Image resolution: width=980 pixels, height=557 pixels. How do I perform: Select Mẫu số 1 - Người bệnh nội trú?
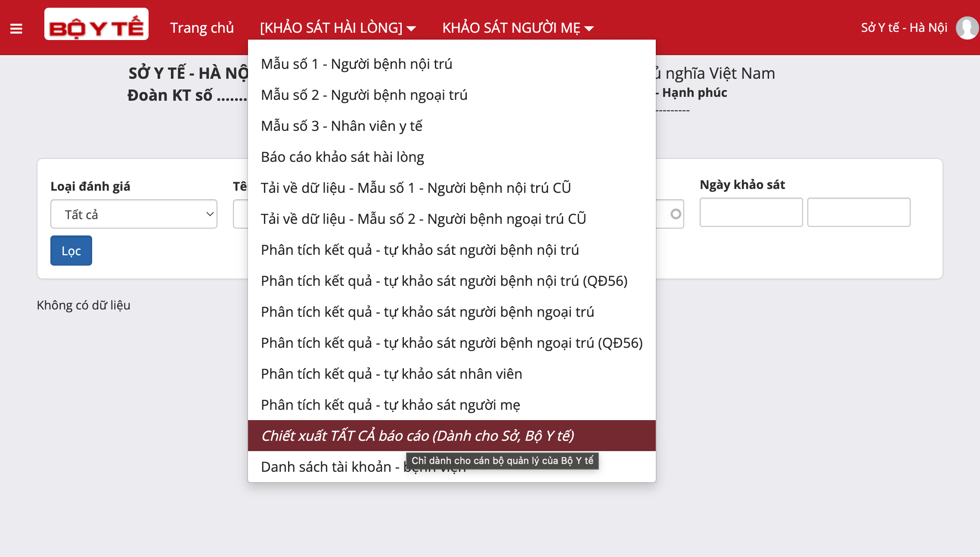[x=356, y=64]
